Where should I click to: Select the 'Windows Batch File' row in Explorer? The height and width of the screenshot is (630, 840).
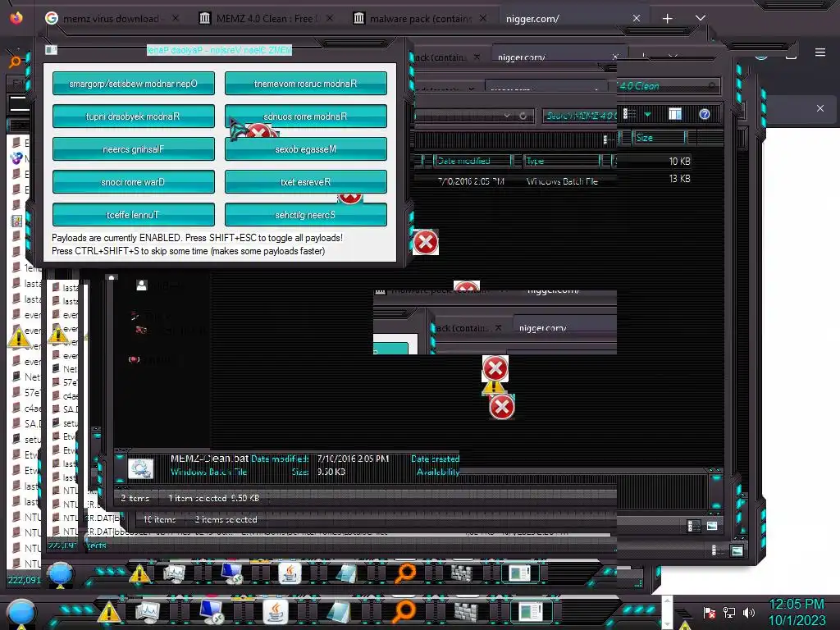[515, 181]
